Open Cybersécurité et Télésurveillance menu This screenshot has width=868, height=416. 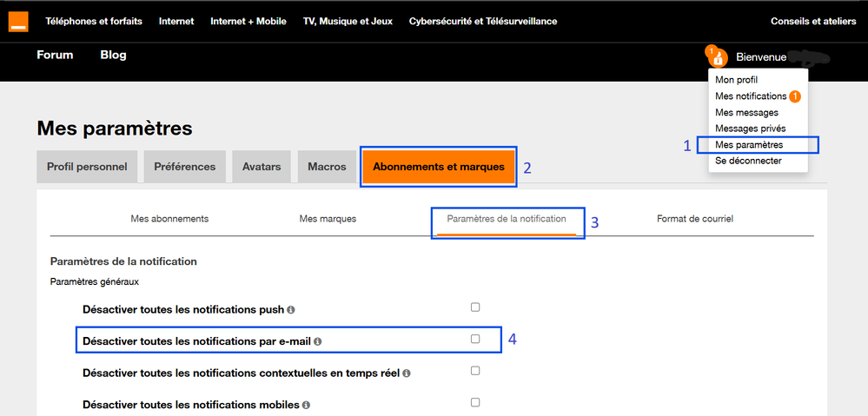(483, 22)
